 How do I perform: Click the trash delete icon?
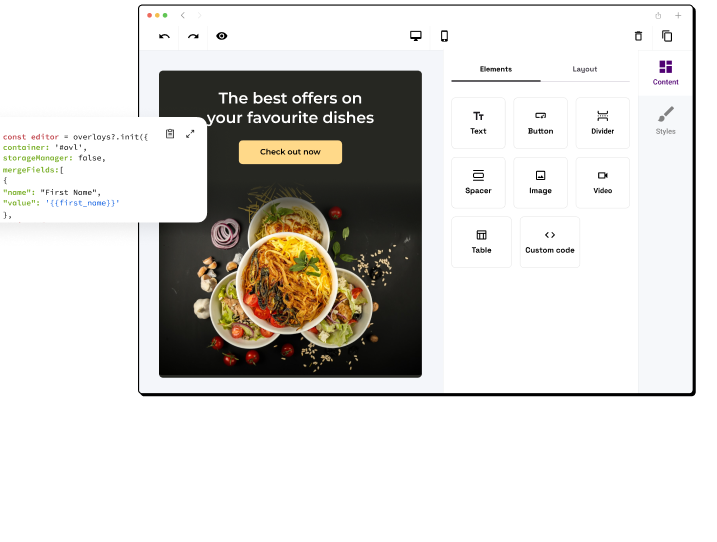coord(638,36)
